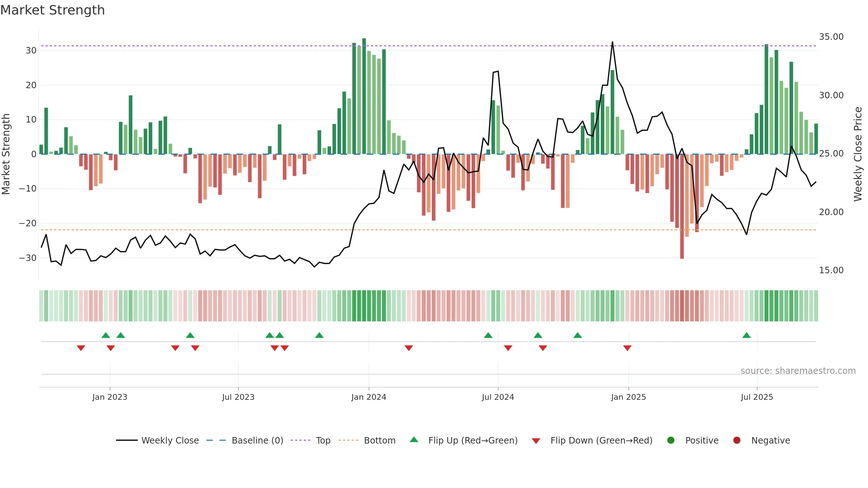Viewport: 868px width, 488px height.
Task: Click the lone red flip-down marker after Jan 2024
Action: point(409,348)
